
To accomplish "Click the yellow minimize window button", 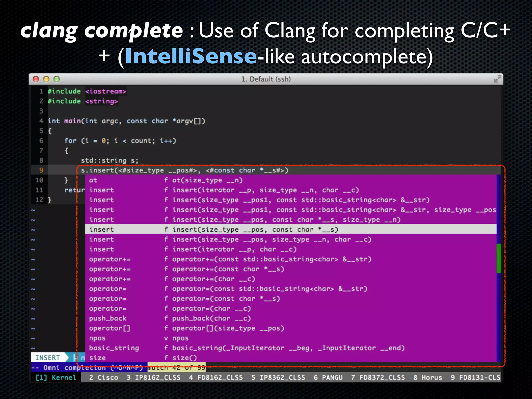I will (46, 79).
